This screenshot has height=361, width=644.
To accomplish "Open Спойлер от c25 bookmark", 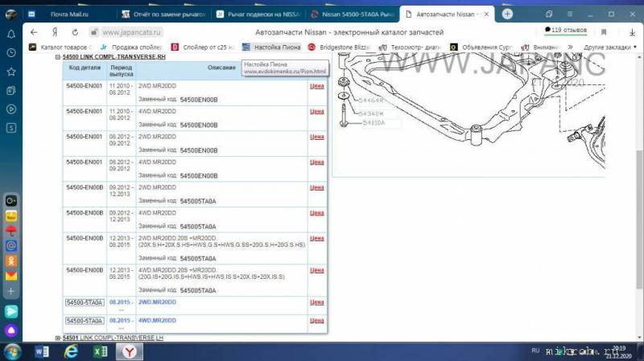I will pyautogui.click(x=203, y=47).
